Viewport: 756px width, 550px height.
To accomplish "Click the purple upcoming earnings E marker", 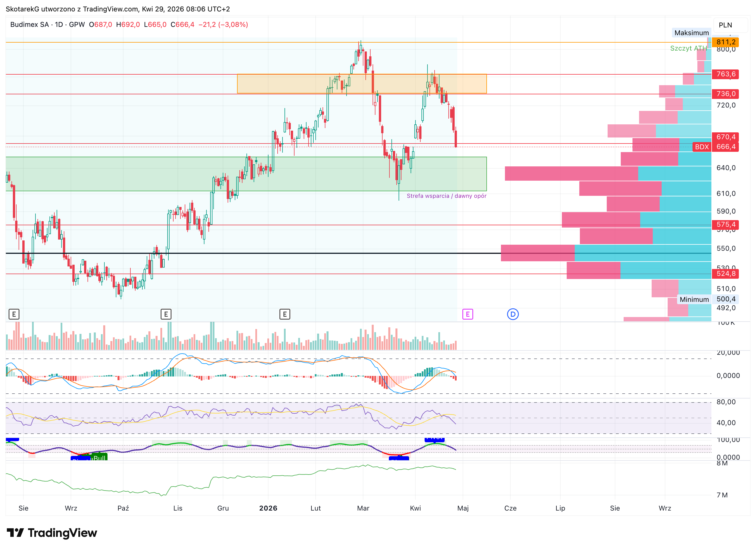I will tap(468, 314).
